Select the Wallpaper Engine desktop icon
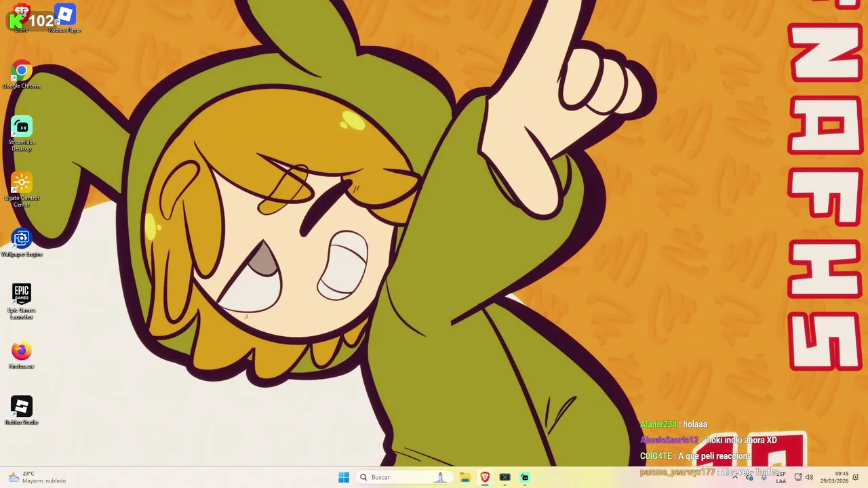Viewport: 868px width, 488px height. pos(22,243)
